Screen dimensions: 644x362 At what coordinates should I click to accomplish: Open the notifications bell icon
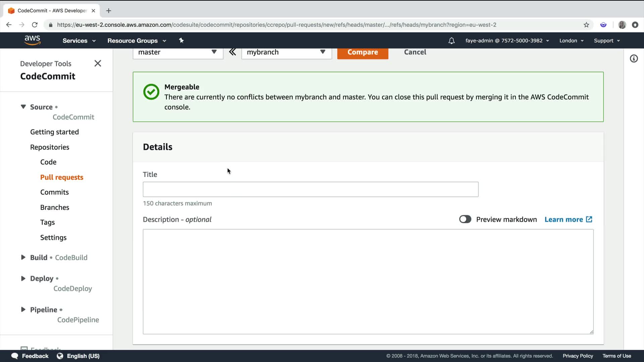coord(451,41)
